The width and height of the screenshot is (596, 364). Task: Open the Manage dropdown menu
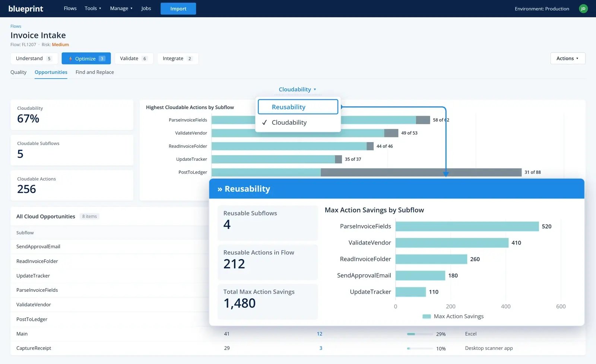121,8
